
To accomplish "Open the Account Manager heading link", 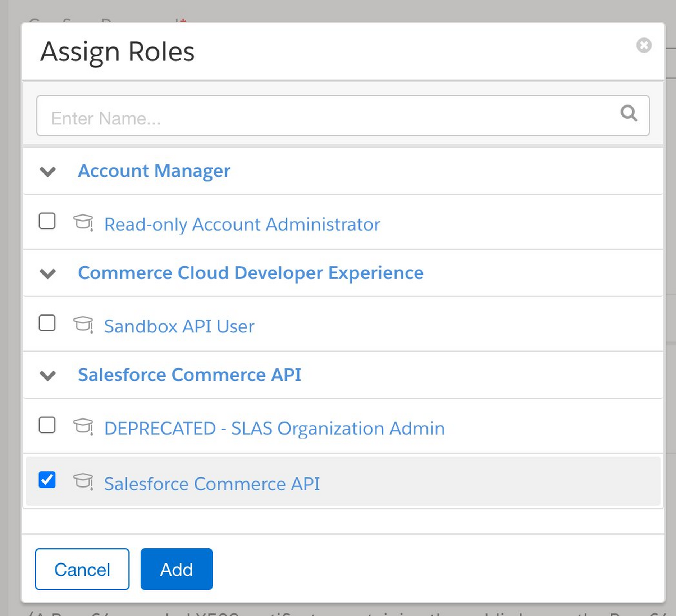I will point(154,171).
